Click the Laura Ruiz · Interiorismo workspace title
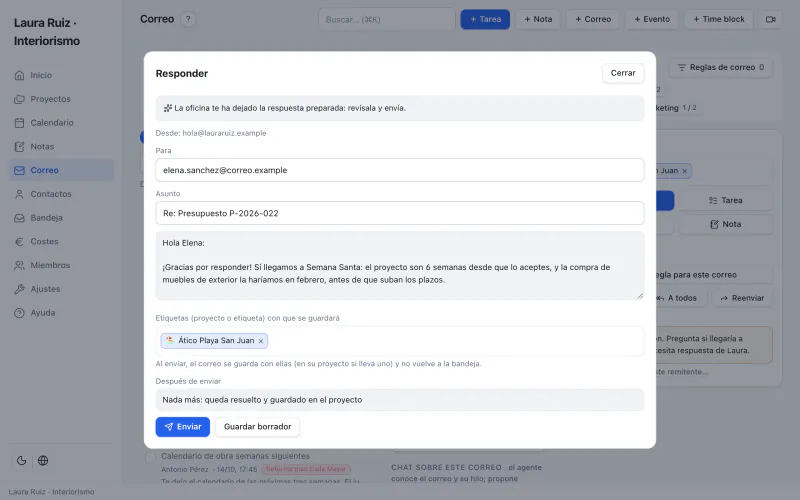 point(47,32)
